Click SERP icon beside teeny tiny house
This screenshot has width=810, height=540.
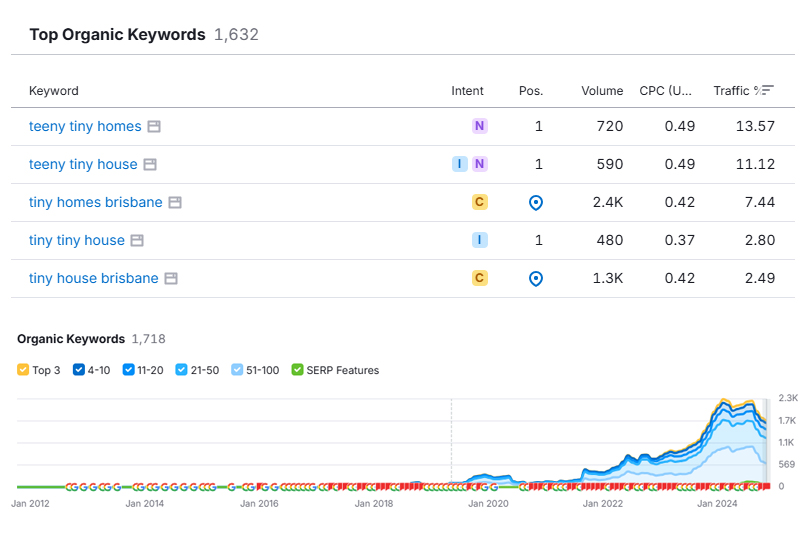pos(150,165)
